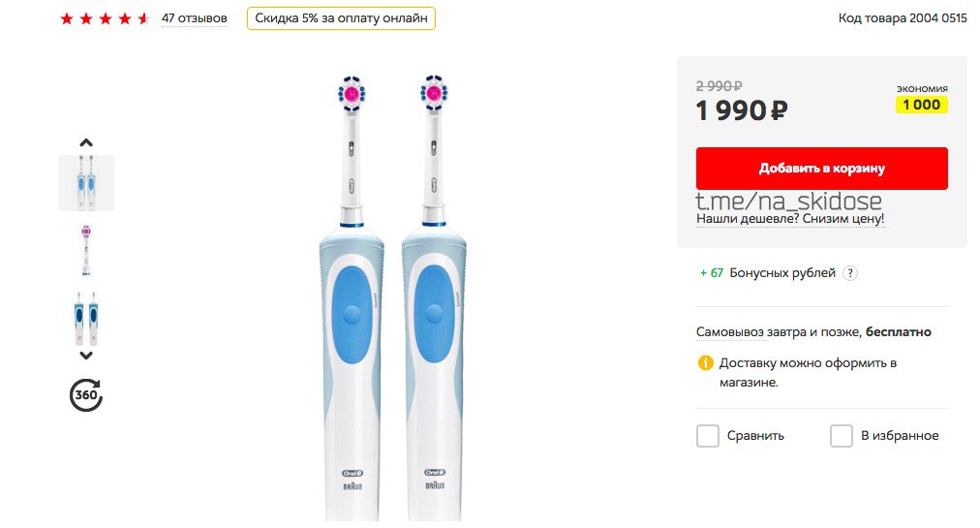The image size is (980, 528).
Task: Open the 360 degree view icon
Action: 86,394
